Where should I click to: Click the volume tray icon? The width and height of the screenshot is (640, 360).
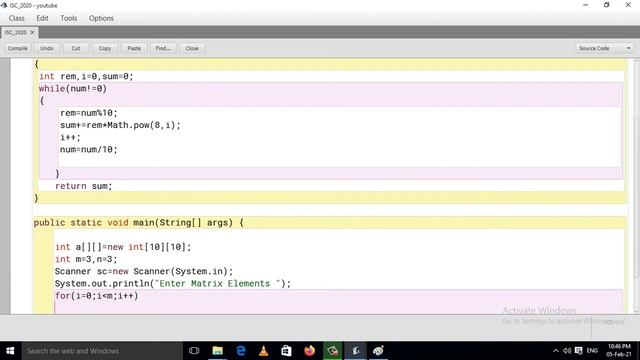coord(567,351)
